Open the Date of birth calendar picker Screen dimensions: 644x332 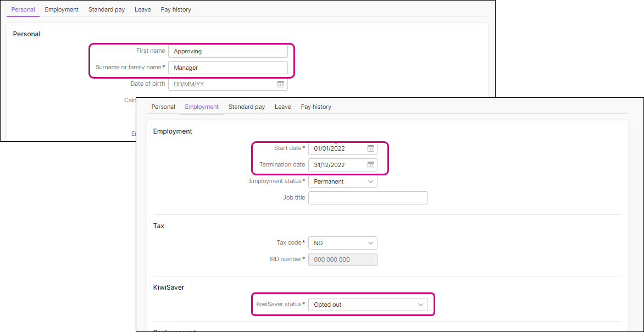[x=280, y=85]
